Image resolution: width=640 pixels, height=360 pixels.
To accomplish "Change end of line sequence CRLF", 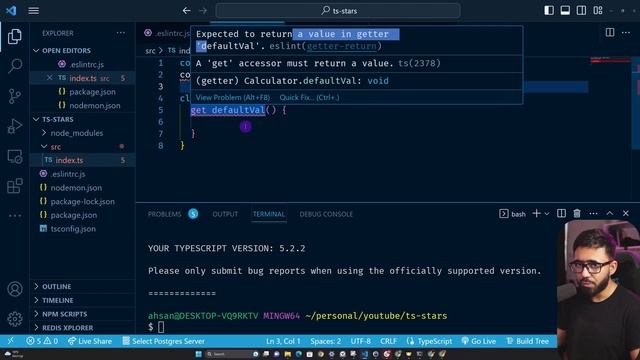I will pyautogui.click(x=388, y=341).
